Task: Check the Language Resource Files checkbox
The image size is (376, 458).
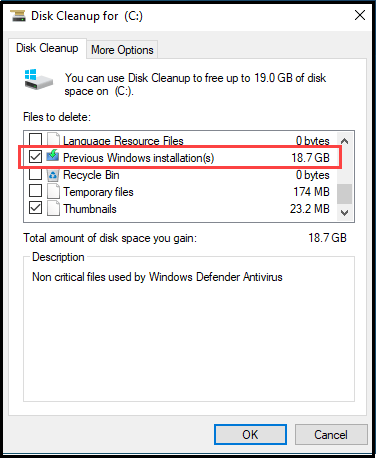Action: coord(35,139)
